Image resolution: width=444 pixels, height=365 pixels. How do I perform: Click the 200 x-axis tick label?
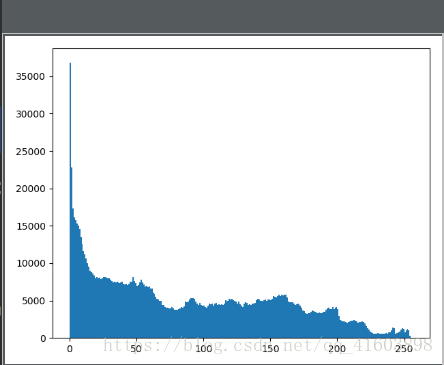(337, 349)
